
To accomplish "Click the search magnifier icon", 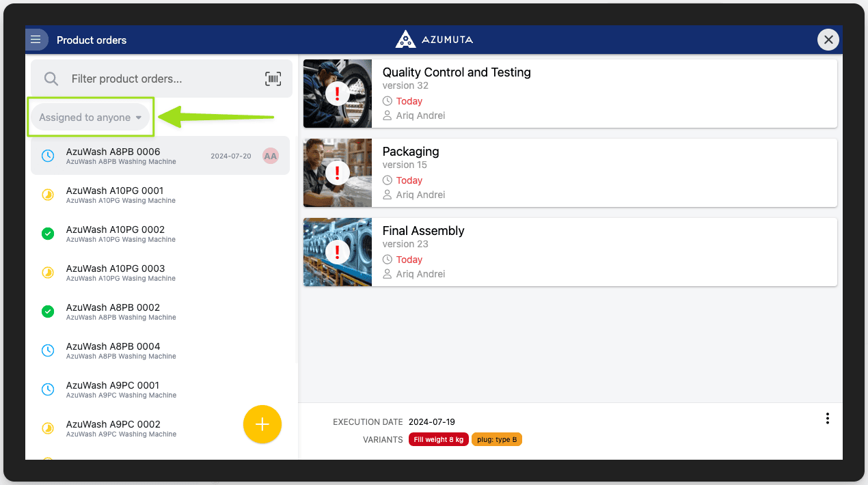I will click(51, 78).
